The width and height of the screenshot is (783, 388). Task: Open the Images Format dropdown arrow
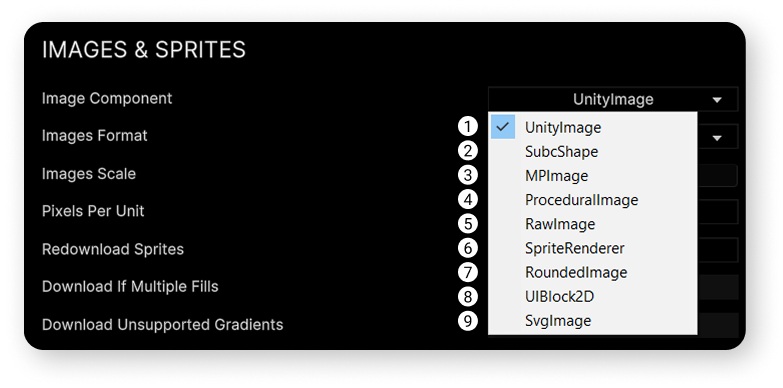point(717,138)
